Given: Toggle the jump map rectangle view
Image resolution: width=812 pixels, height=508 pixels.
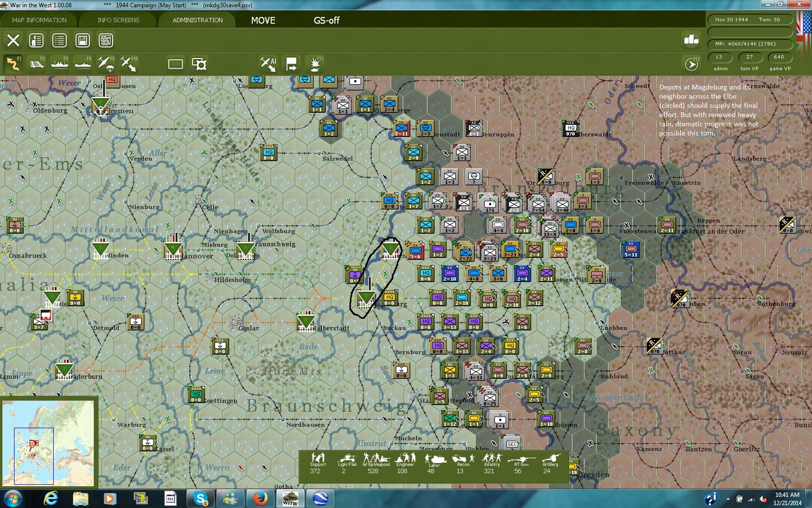Looking at the screenshot, I should pos(174,63).
